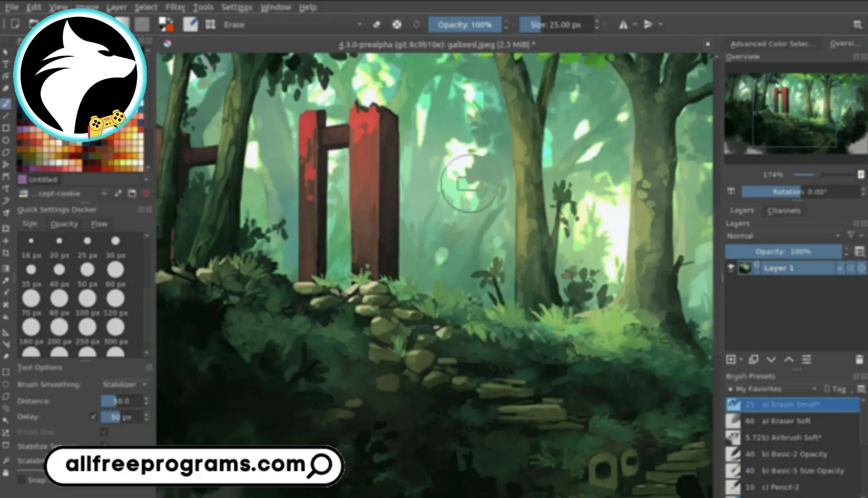Expand the Brush Smoothing Stabilizer dropdown
868x498 pixels.
(x=124, y=384)
